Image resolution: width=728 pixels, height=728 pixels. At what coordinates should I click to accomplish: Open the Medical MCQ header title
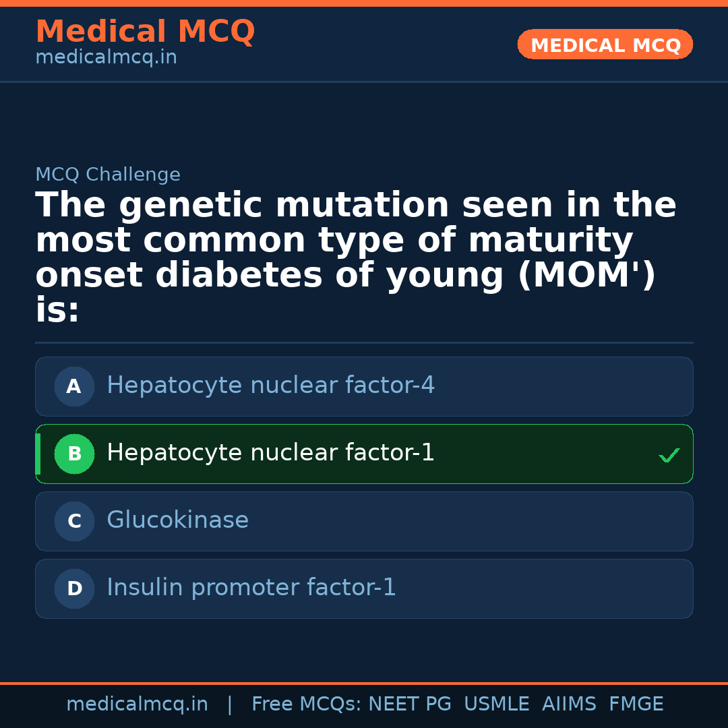point(145,32)
